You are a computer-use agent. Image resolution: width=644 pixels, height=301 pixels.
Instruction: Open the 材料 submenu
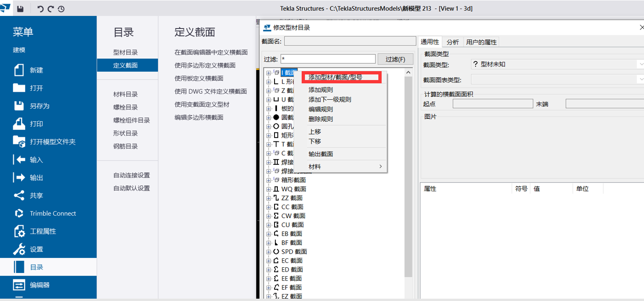[x=345, y=167]
